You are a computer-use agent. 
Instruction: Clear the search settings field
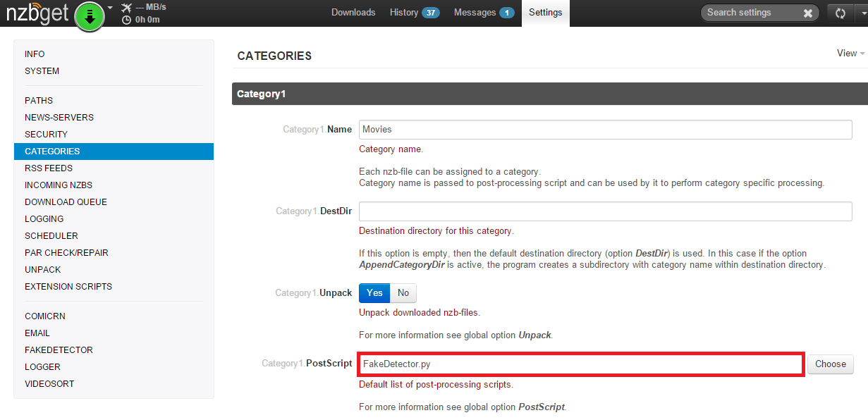(x=807, y=13)
